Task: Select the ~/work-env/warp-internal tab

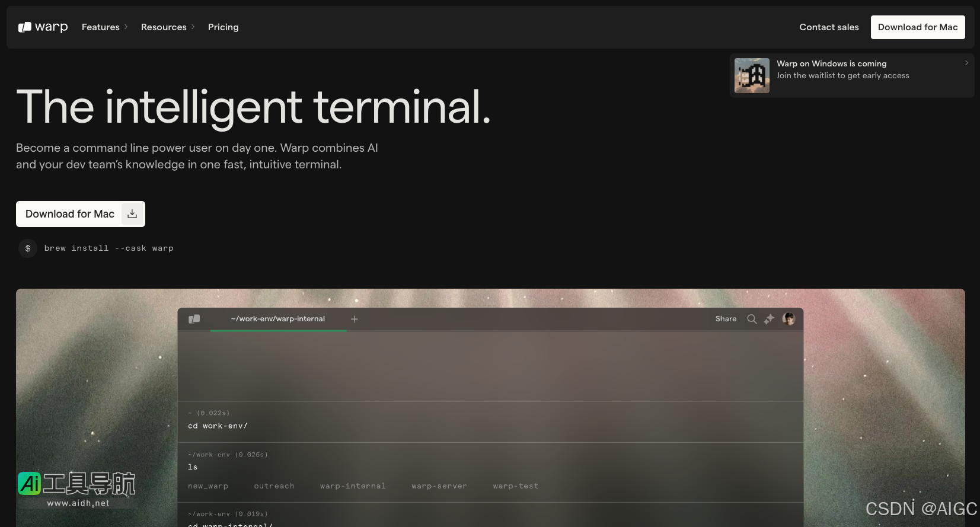Action: click(278, 319)
